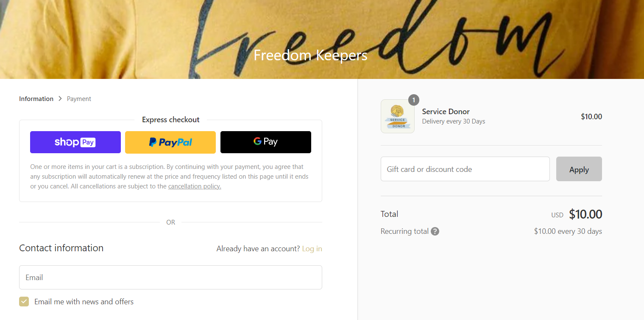The image size is (644, 320).
Task: Go to the Payment breadcrumb step
Action: pyautogui.click(x=79, y=99)
